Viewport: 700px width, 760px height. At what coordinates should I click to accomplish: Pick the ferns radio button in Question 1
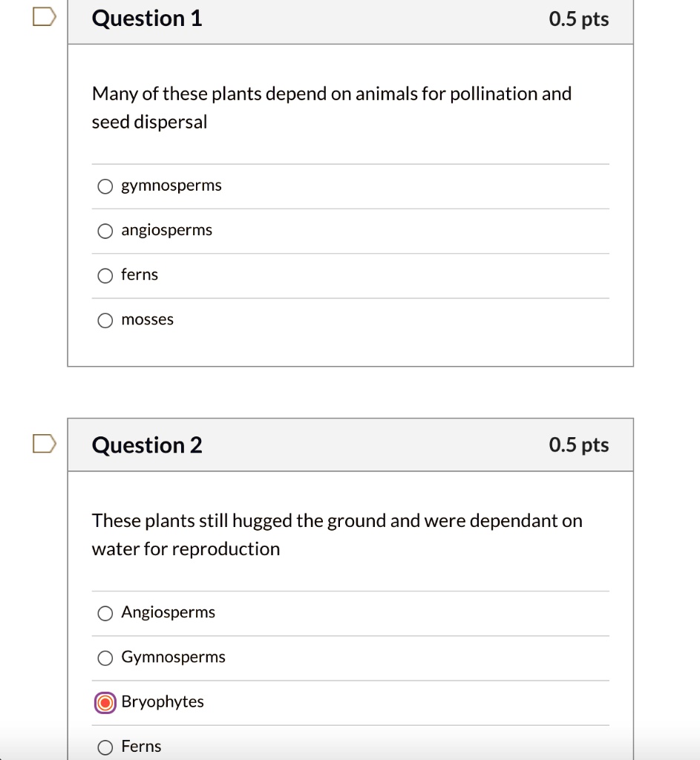tap(105, 276)
